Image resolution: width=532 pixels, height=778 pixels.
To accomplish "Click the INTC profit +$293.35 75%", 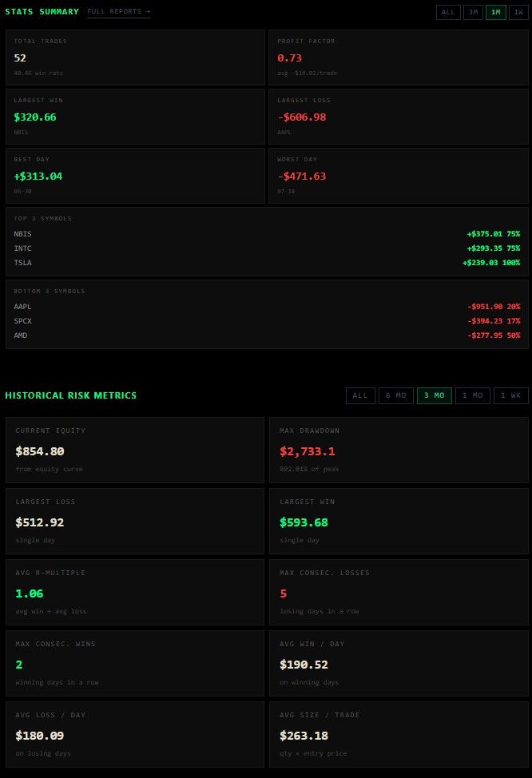I will (x=494, y=248).
